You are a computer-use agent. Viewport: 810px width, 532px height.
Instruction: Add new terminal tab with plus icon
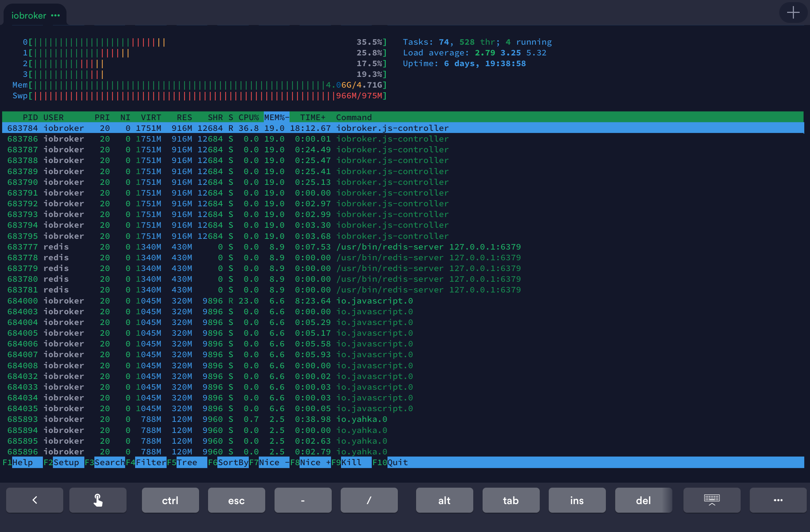793,13
